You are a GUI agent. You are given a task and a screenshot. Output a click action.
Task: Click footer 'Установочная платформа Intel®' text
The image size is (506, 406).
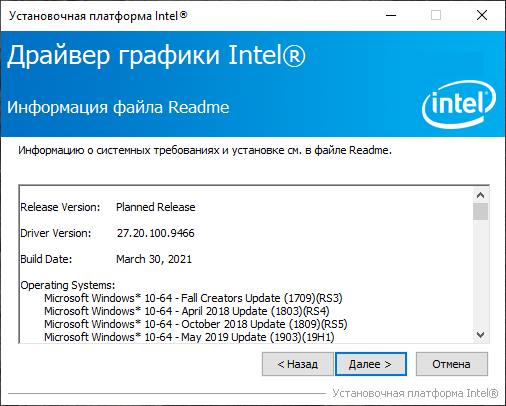click(x=415, y=393)
